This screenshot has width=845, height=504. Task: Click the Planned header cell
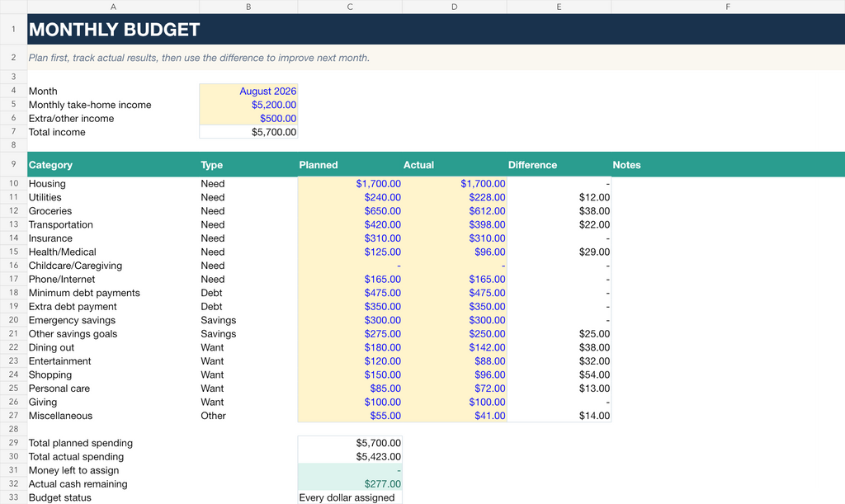tap(350, 164)
